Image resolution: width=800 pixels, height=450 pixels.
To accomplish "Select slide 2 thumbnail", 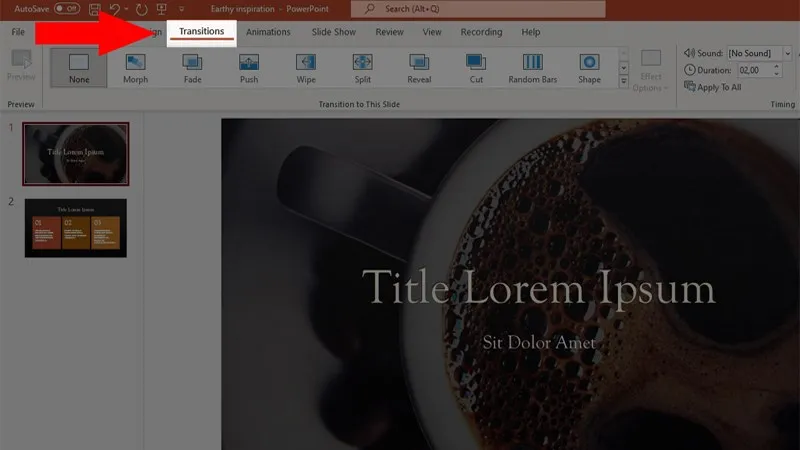I will pos(76,228).
